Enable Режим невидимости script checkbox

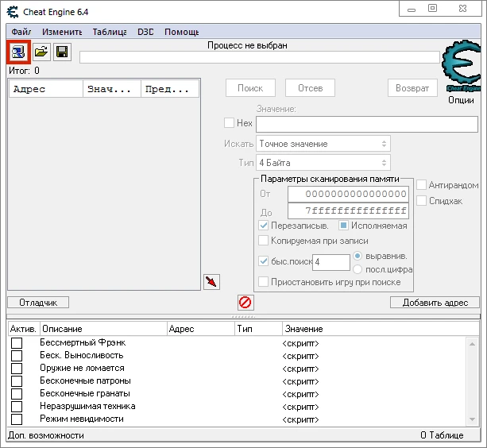point(17,419)
